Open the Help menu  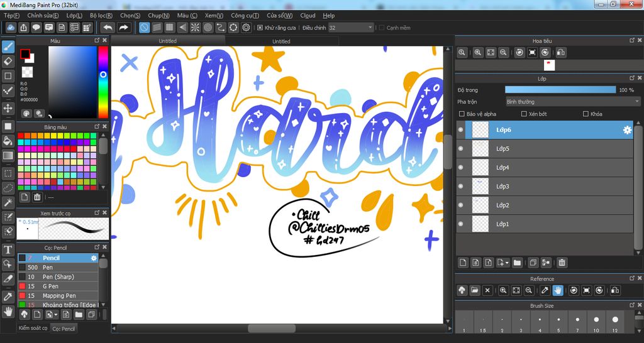click(x=328, y=16)
